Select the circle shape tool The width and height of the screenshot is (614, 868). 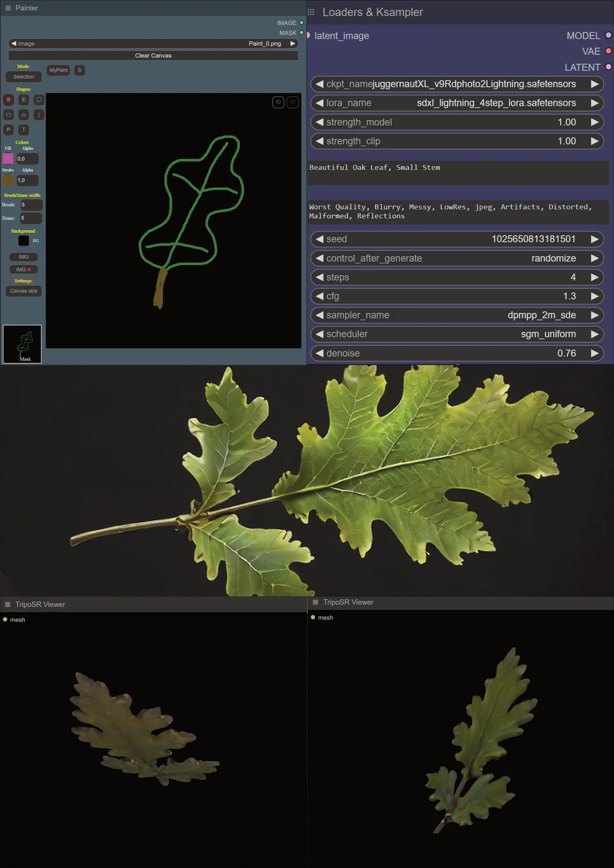tap(39, 99)
